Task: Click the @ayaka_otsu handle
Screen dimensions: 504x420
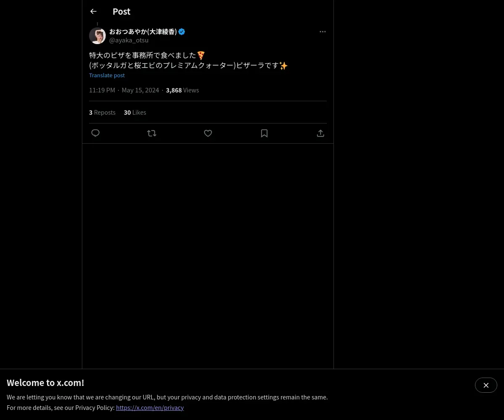Action: pos(129,40)
